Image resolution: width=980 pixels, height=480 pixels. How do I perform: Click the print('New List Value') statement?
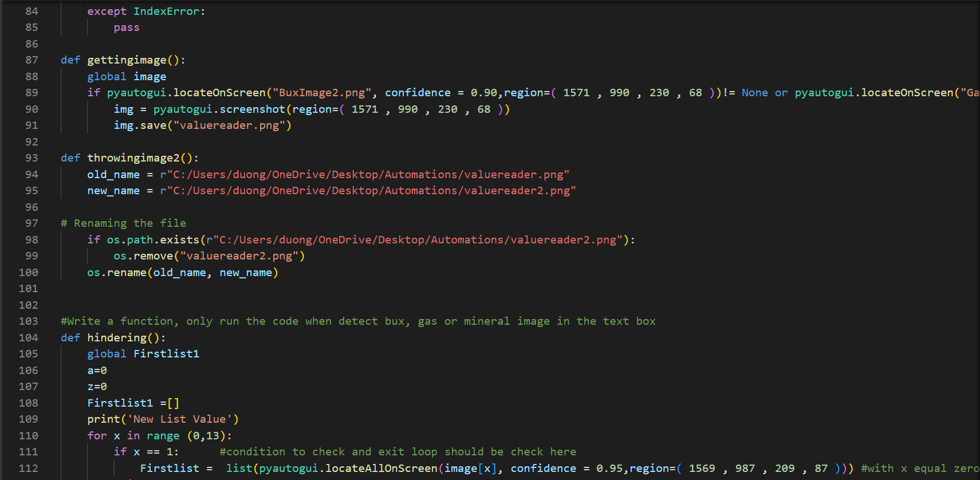[x=163, y=419]
